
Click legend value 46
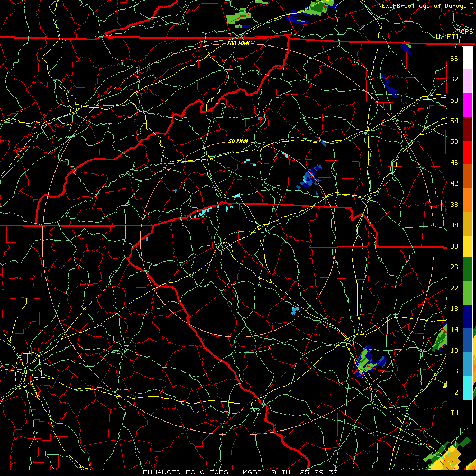coord(454,163)
